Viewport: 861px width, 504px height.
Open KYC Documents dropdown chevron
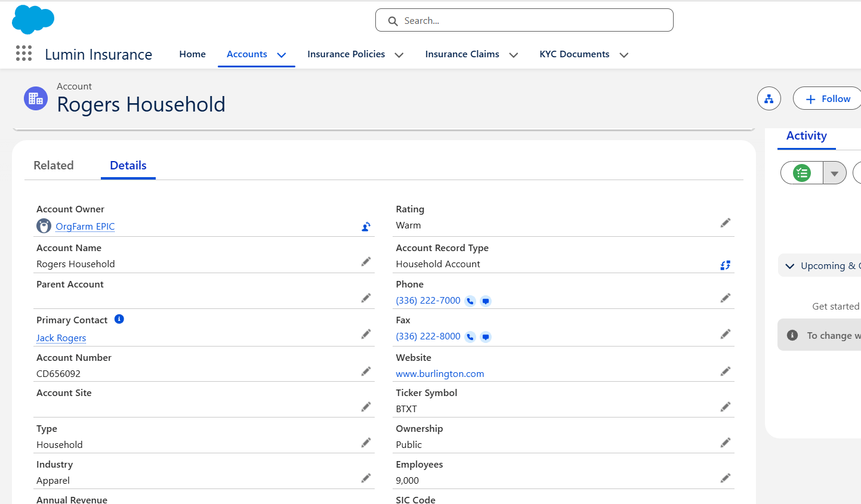(624, 55)
